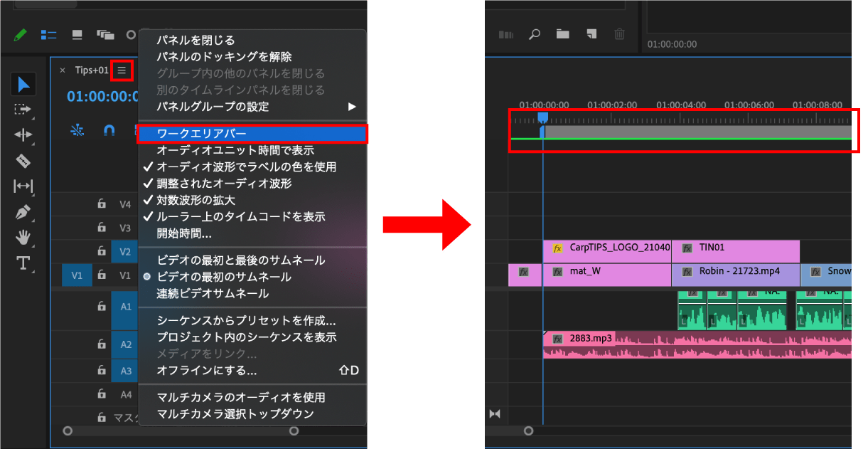
Task: Toggle the lock on track V4
Action: (102, 204)
